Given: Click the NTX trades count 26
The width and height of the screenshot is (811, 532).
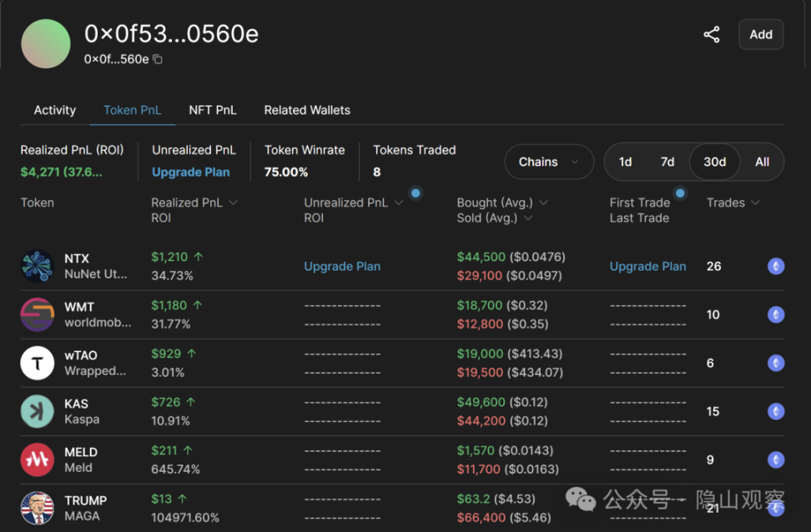Looking at the screenshot, I should (713, 266).
